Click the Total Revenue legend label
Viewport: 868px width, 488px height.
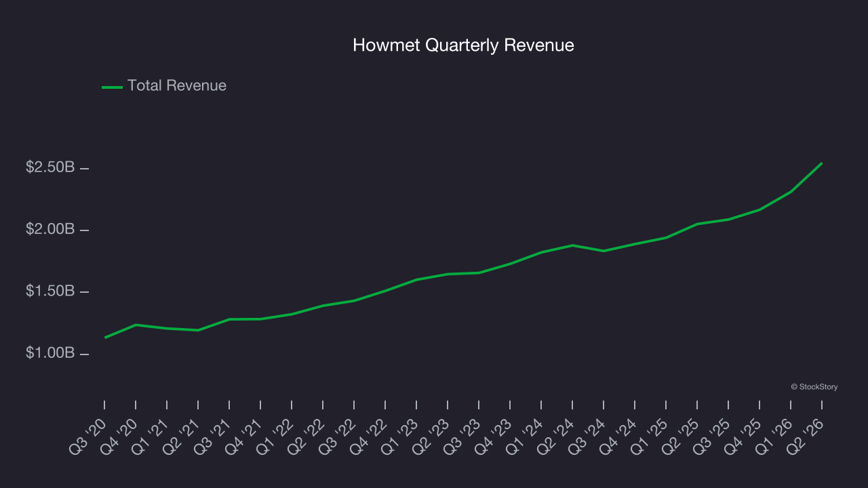coord(177,85)
